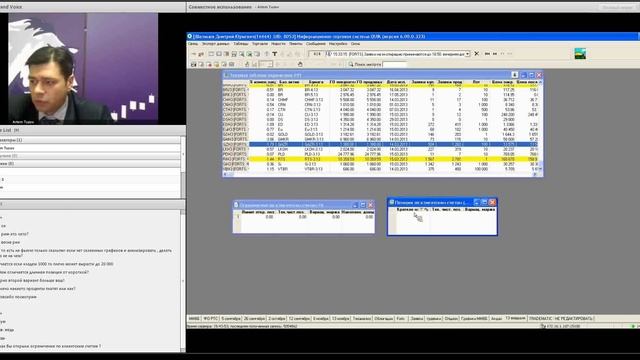
Task: Click the quotes table horizontal scrollbar
Action: tap(380, 174)
